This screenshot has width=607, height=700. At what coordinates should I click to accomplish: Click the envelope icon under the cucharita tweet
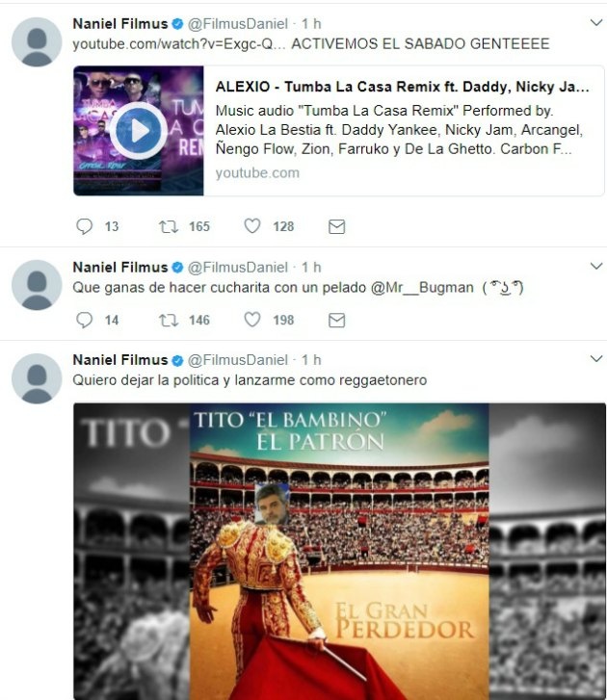click(337, 320)
